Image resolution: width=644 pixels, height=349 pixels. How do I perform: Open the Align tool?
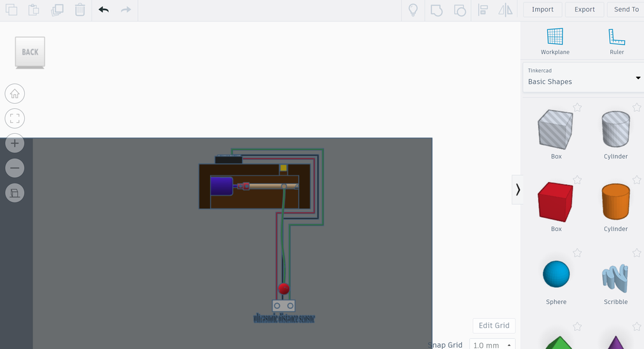tap(482, 10)
